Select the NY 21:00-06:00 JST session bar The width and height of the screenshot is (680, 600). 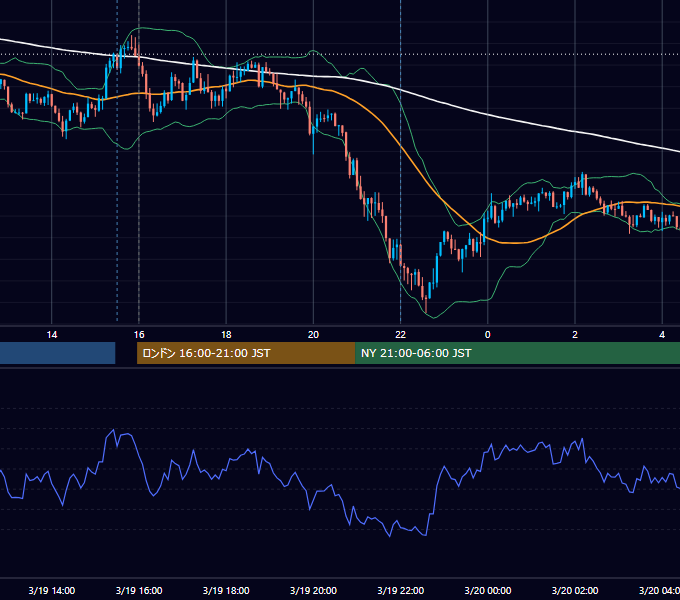517,353
